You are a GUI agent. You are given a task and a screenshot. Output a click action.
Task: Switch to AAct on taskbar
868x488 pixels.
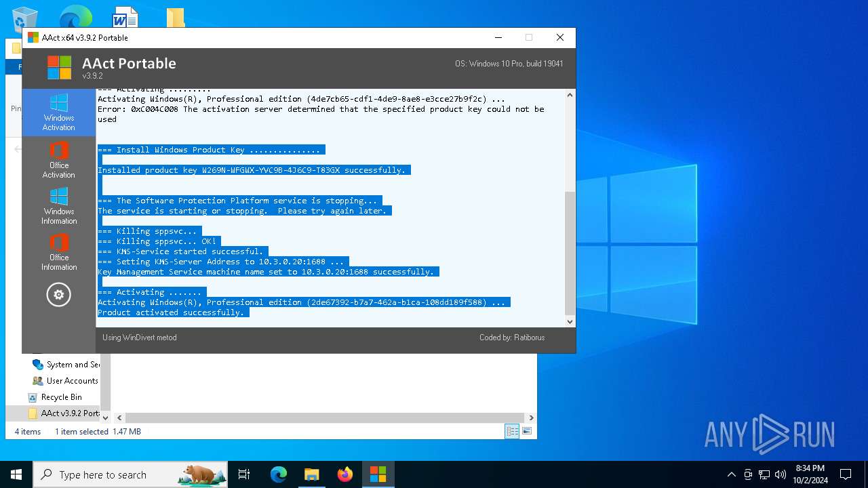pyautogui.click(x=378, y=474)
